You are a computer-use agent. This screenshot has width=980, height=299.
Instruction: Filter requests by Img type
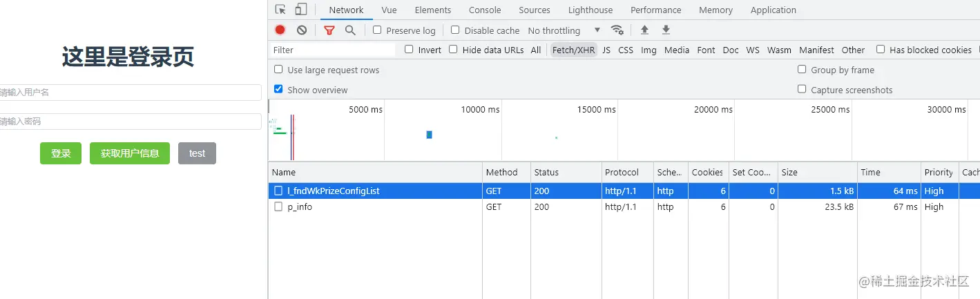[x=648, y=50]
